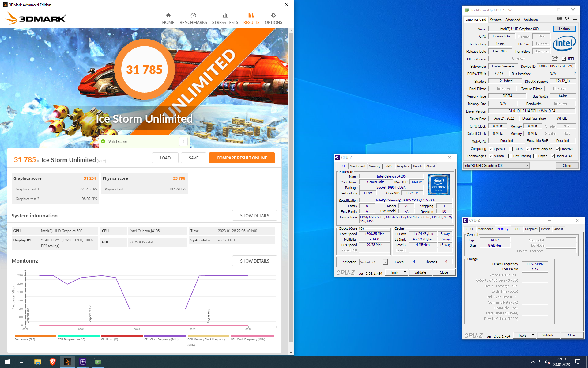Open Mainboard tab in CPU-Z processor window
Viewport: 588px width, 368px height.
357,166
